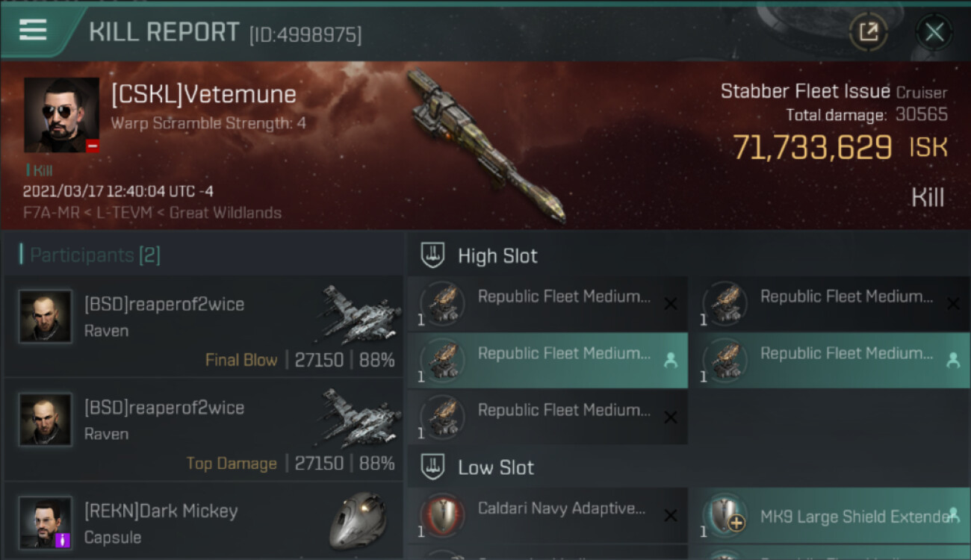Click the High Slot shield icon
The width and height of the screenshot is (971, 560).
click(432, 255)
